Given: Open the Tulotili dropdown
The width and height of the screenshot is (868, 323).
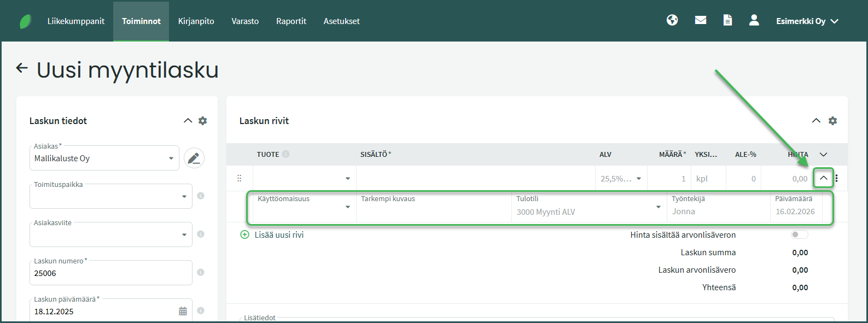Looking at the screenshot, I should coord(658,207).
